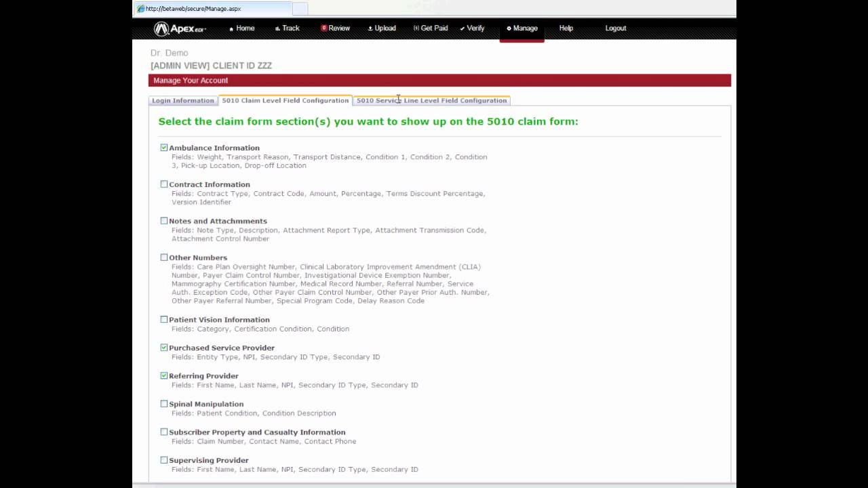The image size is (868, 488).
Task: Click 'Fields: Entity Type, NPI' description text
Action: coord(276,357)
